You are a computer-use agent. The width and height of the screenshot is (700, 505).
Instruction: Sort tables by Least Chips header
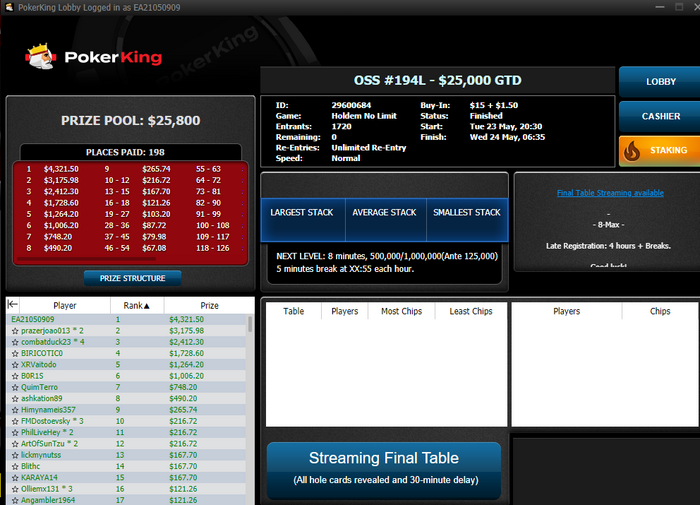point(471,311)
